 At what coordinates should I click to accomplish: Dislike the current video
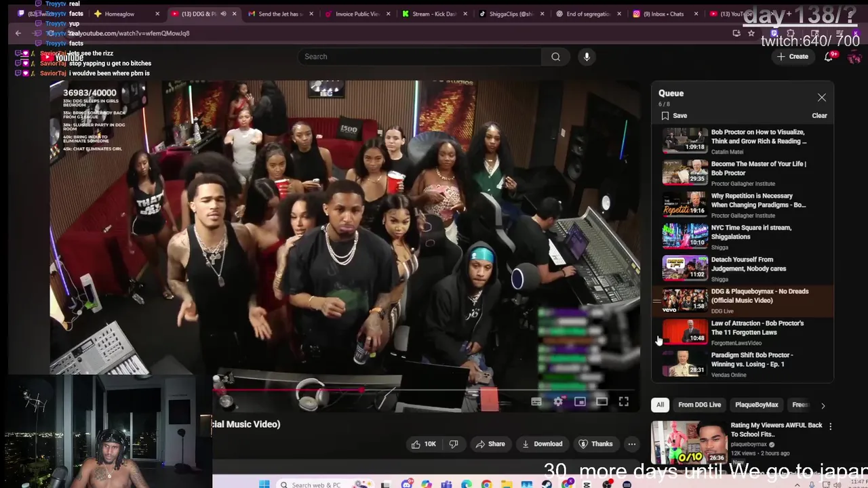tap(454, 444)
